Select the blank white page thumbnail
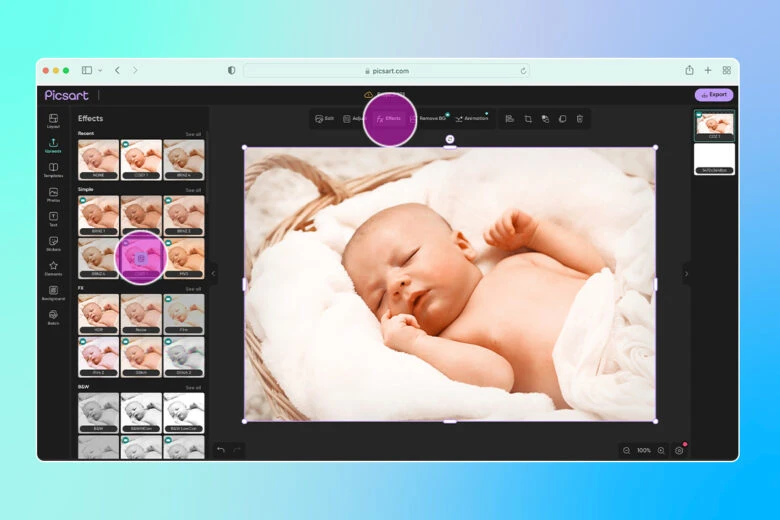The height and width of the screenshot is (520, 780). 714,159
